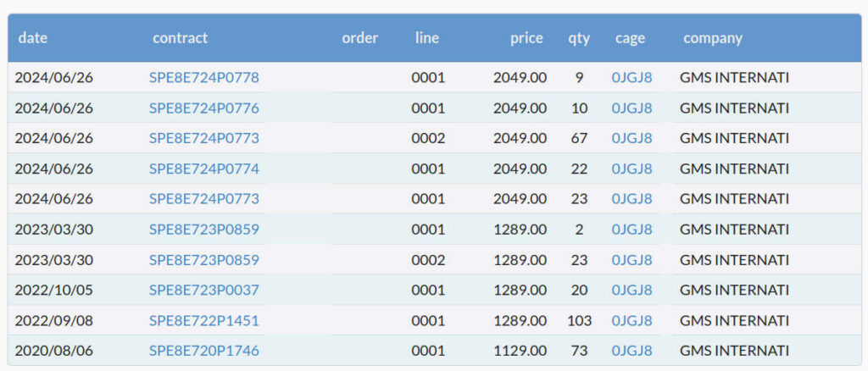Click cage 0JGJ8 in row with qty 103
Image resolution: width=868 pixels, height=371 pixels.
pyautogui.click(x=632, y=321)
